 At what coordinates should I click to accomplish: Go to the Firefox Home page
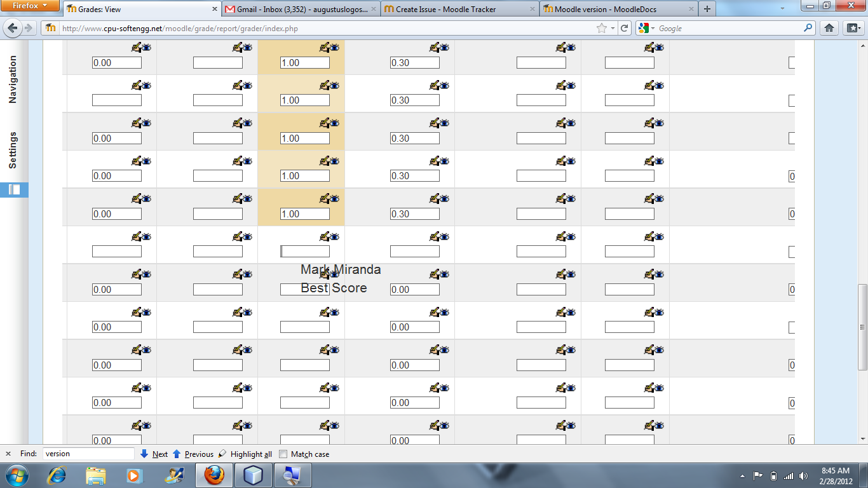pos(829,28)
